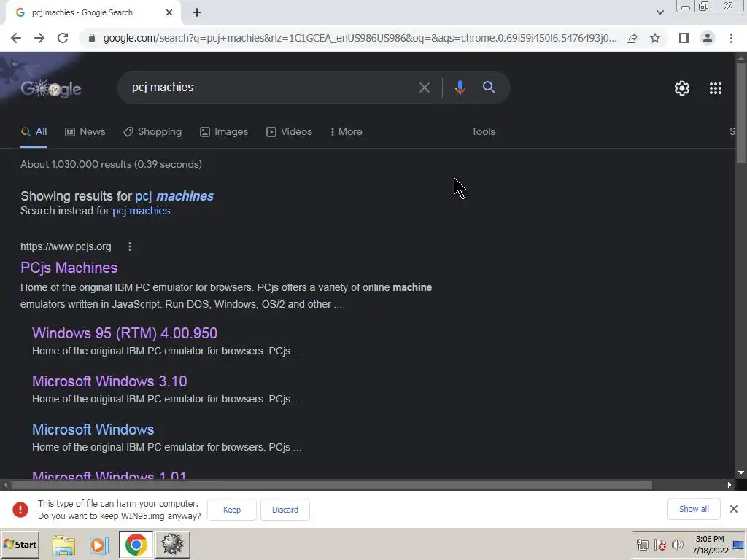This screenshot has height=560, width=747.
Task: Close the pcj machies search tab
Action: pos(169,13)
